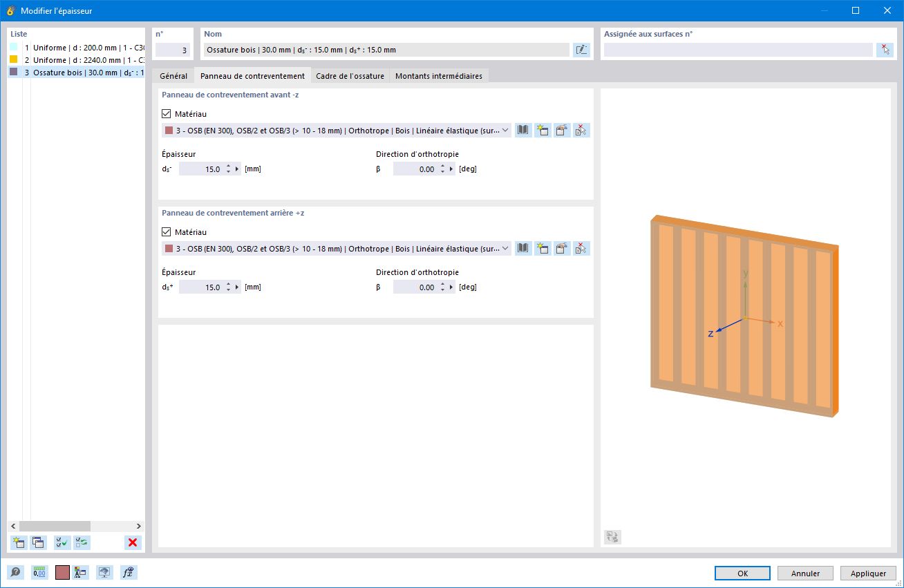Screen dimensions: 904x588
Task: Click the right arrow of the list scrollbar
Action: [x=138, y=526]
